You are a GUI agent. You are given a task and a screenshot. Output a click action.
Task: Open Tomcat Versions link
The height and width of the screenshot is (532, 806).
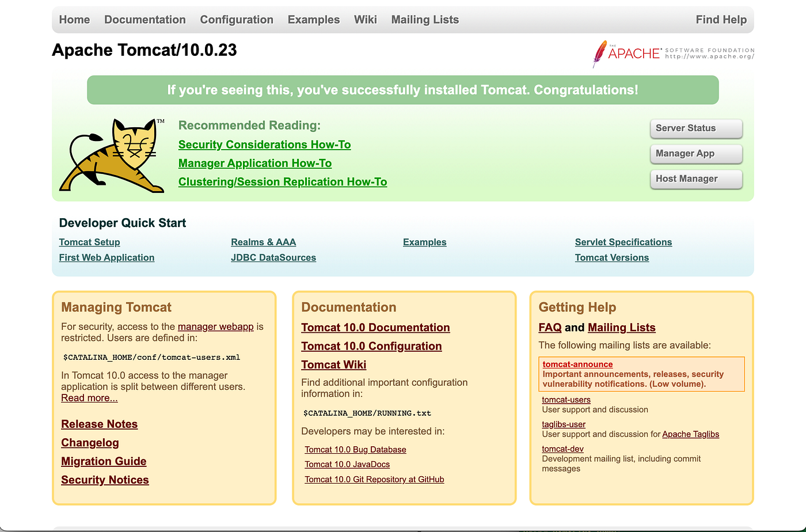[612, 258]
